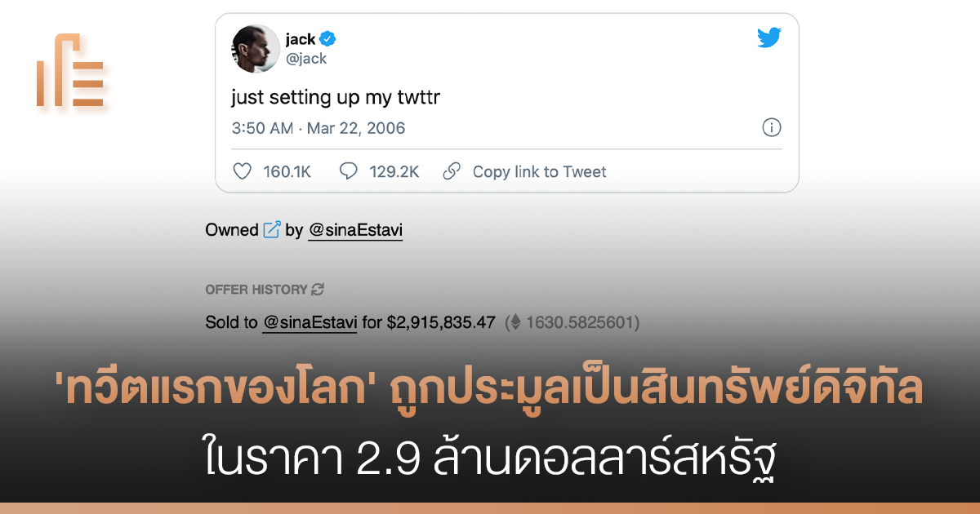The height and width of the screenshot is (514, 980).
Task: Click the 3:50 AM · Mar 22, 2006 timestamp
Action: pos(318,128)
